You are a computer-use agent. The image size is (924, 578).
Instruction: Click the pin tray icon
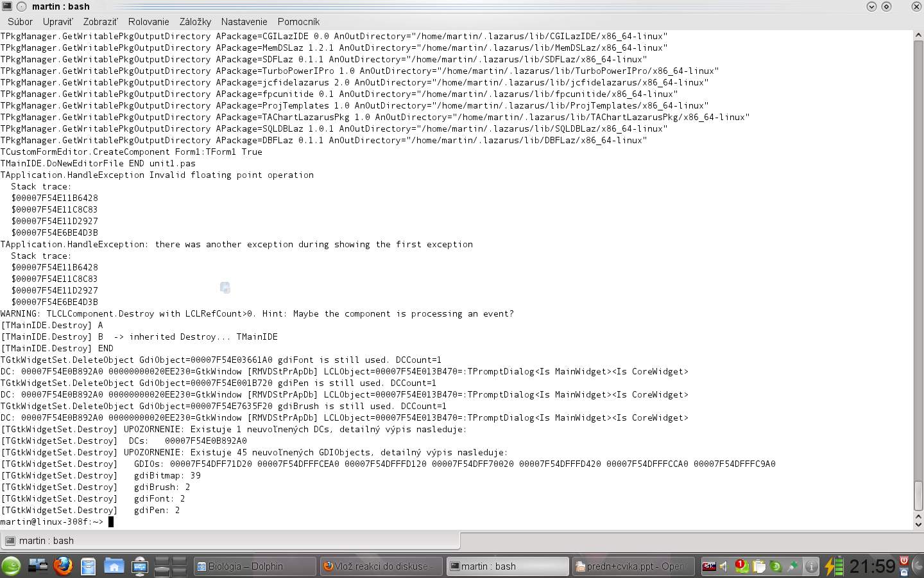(x=793, y=566)
